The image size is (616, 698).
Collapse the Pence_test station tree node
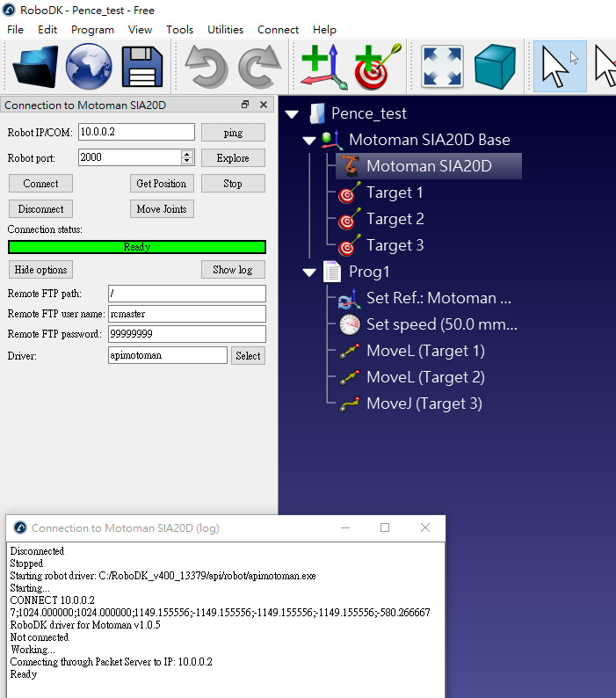pyautogui.click(x=293, y=113)
